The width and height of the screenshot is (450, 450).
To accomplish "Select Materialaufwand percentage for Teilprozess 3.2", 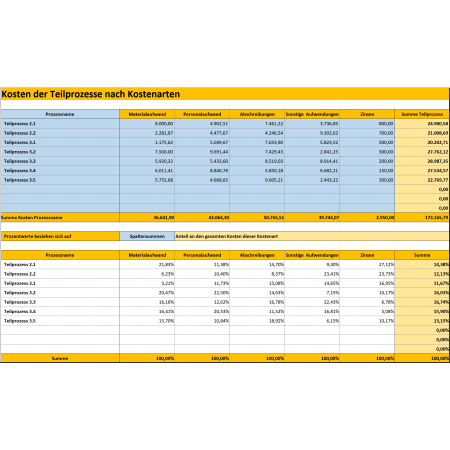I will tap(147, 293).
